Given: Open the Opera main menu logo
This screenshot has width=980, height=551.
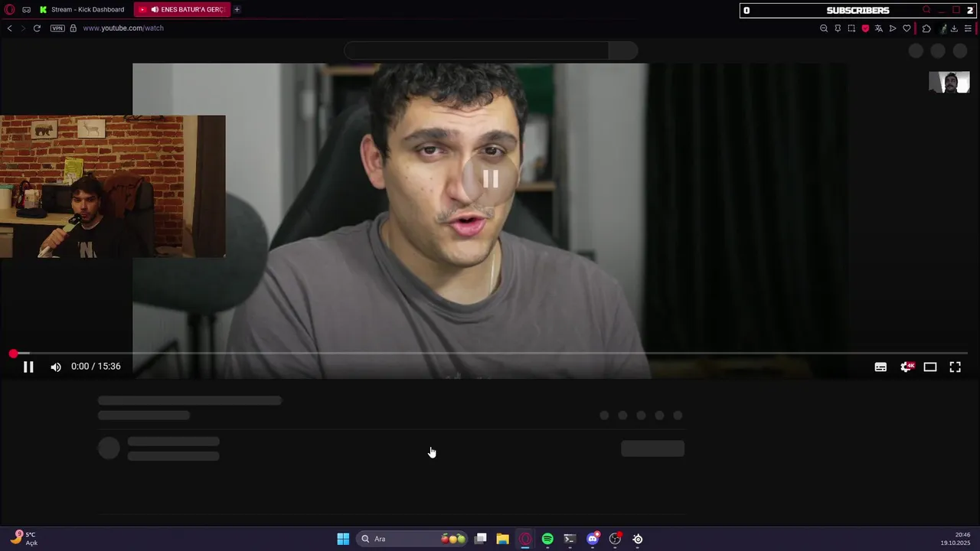Looking at the screenshot, I should tap(10, 10).
